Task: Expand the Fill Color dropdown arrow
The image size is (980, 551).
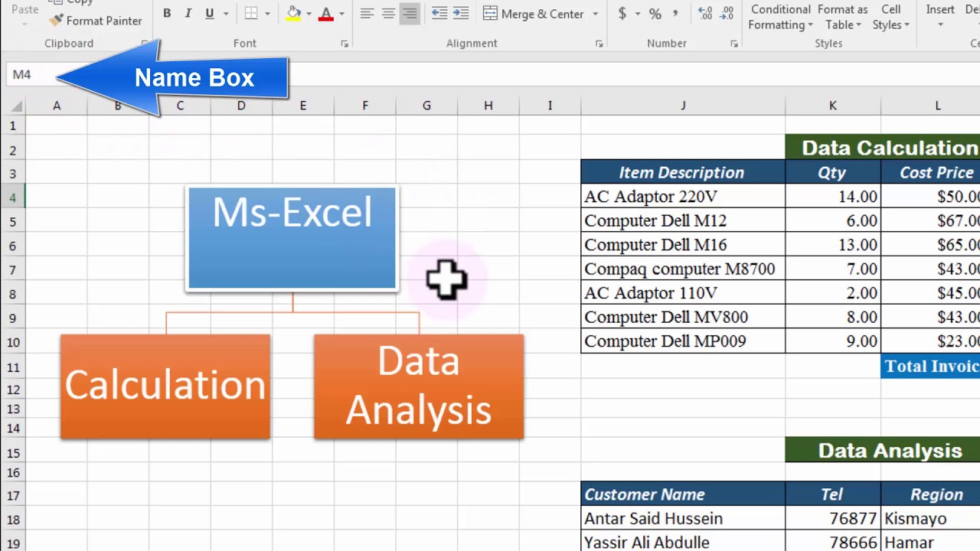Action: point(309,14)
